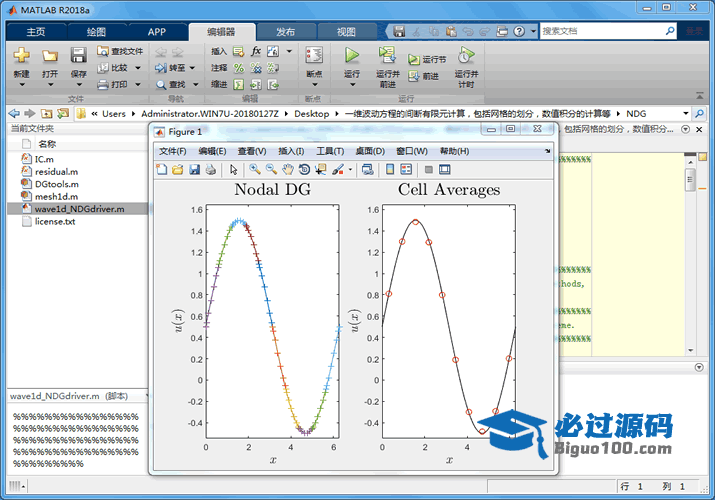
Task: Click Figure 1 insert legend icon
Action: coord(406,170)
